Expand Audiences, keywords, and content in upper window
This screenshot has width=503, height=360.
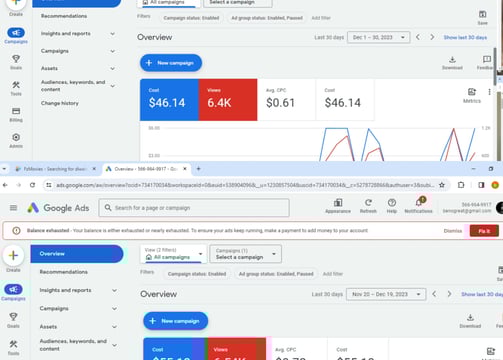coord(113,86)
